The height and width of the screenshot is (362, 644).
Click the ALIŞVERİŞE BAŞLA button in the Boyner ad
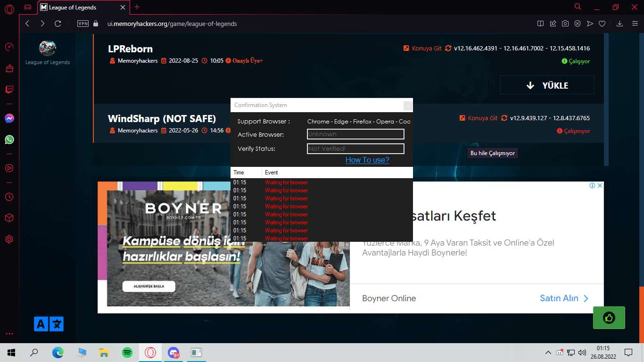[149, 287]
